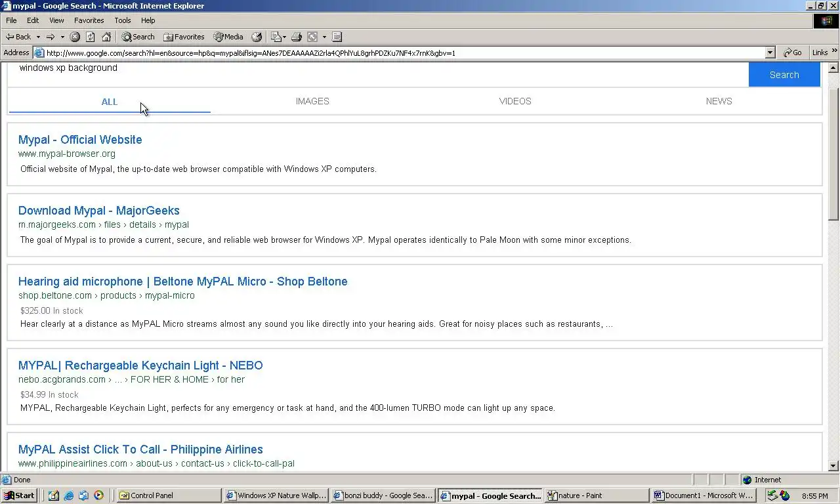840x504 pixels.
Task: Stop page loading with the Stop icon
Action: point(75,37)
